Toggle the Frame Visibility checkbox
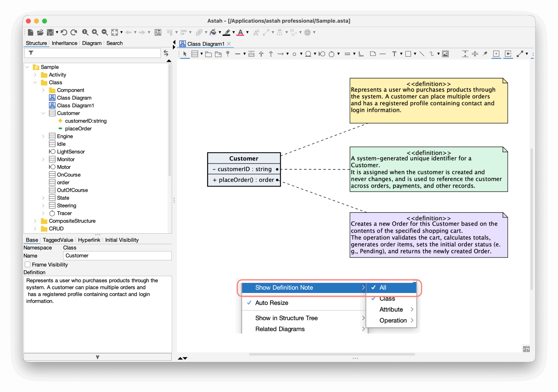Image resolution: width=558 pixels, height=392 pixels. (27, 264)
